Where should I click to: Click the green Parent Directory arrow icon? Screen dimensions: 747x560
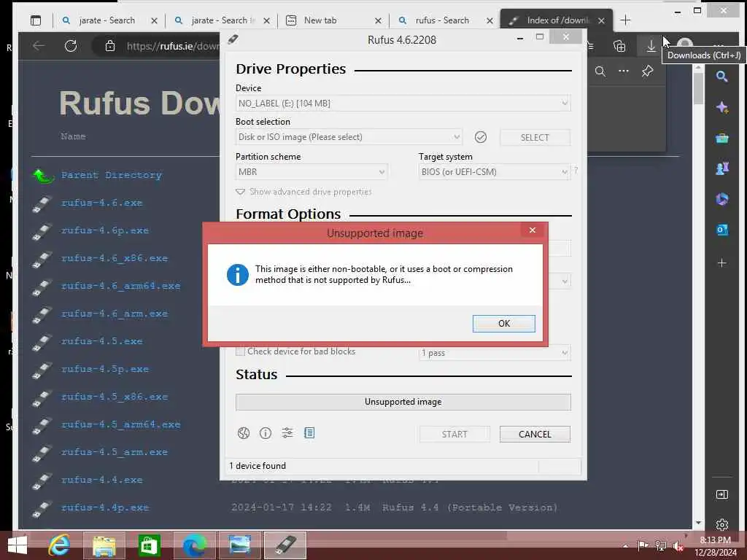43,176
